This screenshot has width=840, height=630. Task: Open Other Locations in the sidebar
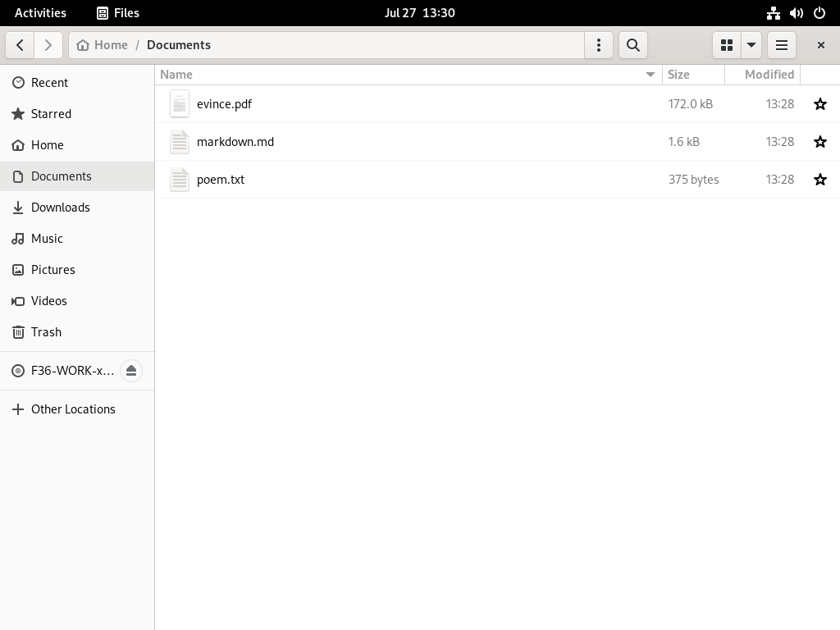(77, 409)
